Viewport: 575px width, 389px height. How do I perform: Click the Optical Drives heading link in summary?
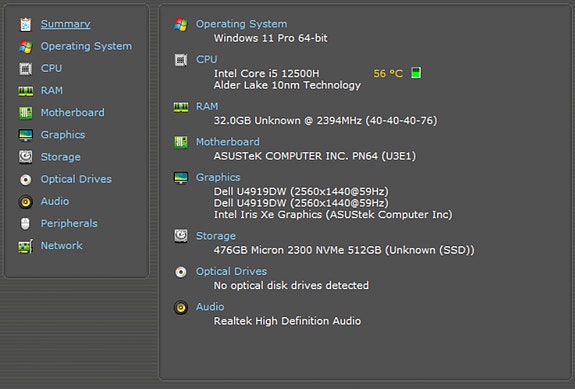(x=231, y=271)
